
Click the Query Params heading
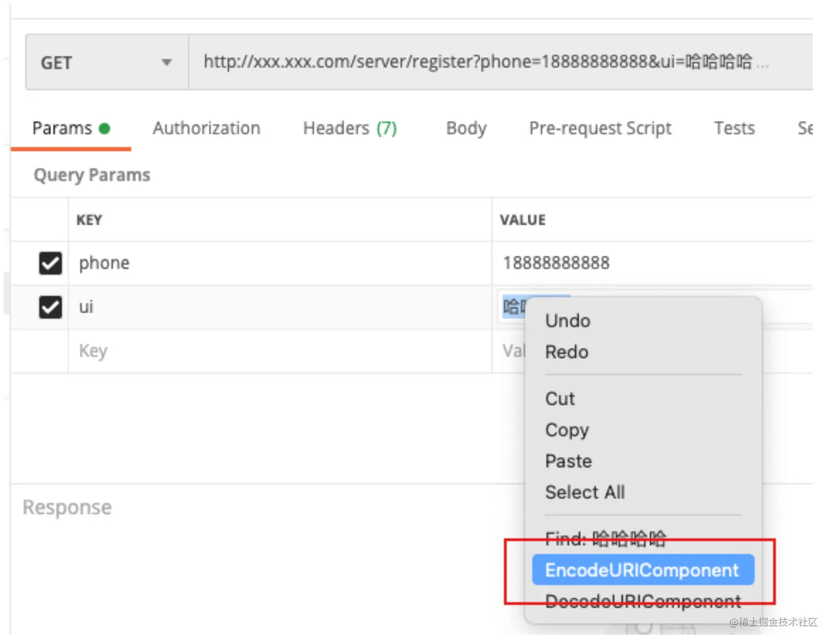coord(92,175)
